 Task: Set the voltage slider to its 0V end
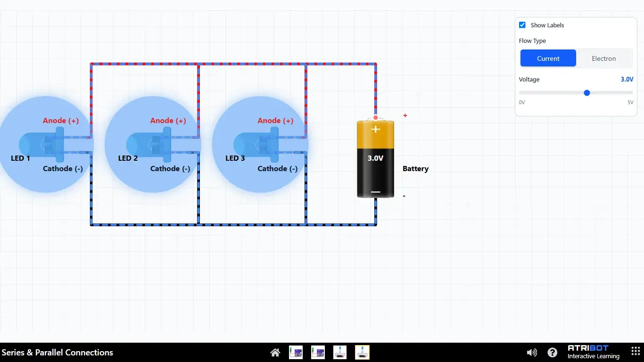pyautogui.click(x=520, y=93)
